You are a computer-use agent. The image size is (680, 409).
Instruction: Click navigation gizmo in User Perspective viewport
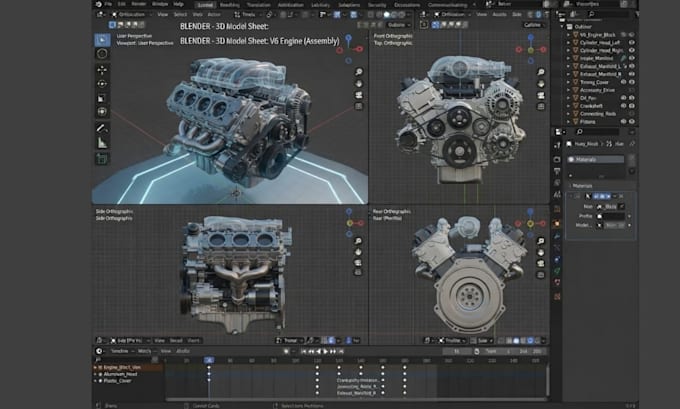pos(350,49)
